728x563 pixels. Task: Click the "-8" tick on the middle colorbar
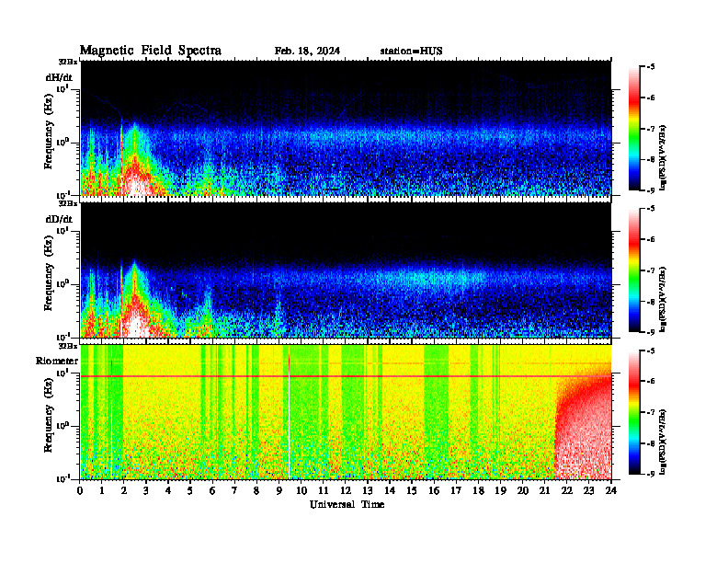pyautogui.click(x=651, y=301)
